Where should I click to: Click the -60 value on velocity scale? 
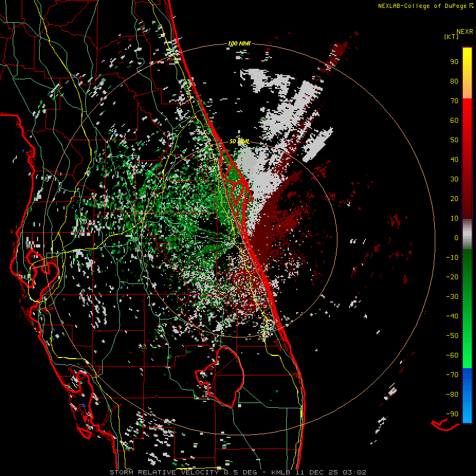coord(452,355)
